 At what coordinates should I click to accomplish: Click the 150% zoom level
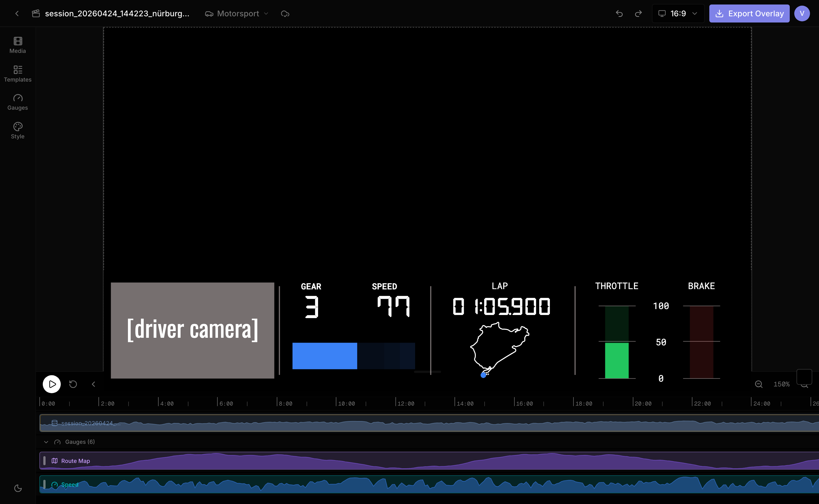pos(781,384)
